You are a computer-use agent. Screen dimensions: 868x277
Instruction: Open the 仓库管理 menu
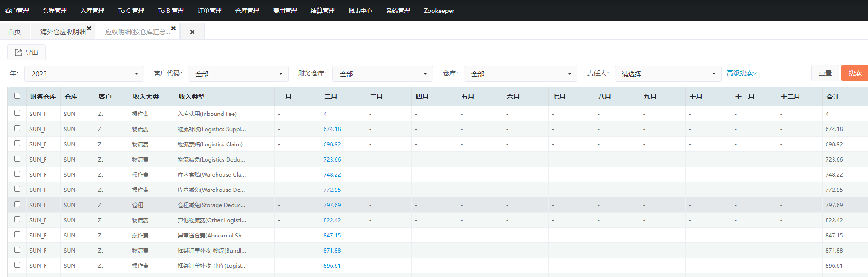[247, 11]
